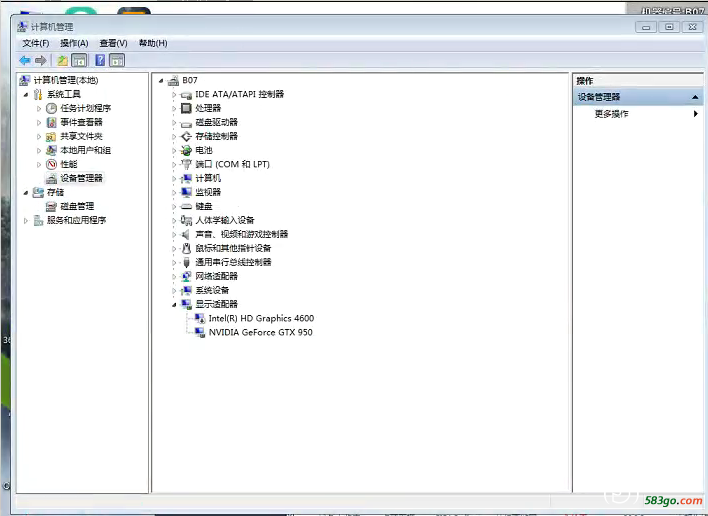
Task: Select 磁盘管理 under 存储
Action: click(x=76, y=206)
